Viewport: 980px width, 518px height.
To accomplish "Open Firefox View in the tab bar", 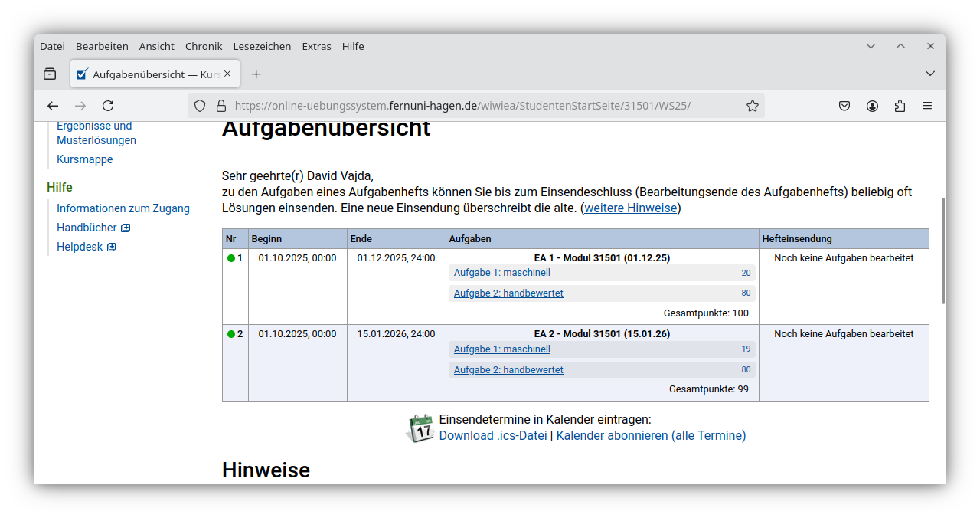I will click(x=49, y=74).
